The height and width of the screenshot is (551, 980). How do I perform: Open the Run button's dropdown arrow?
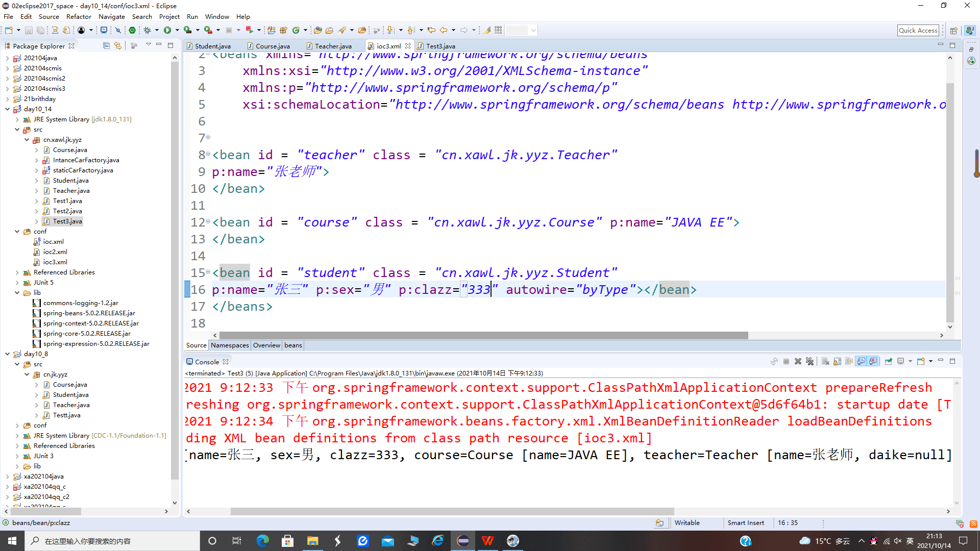click(177, 30)
